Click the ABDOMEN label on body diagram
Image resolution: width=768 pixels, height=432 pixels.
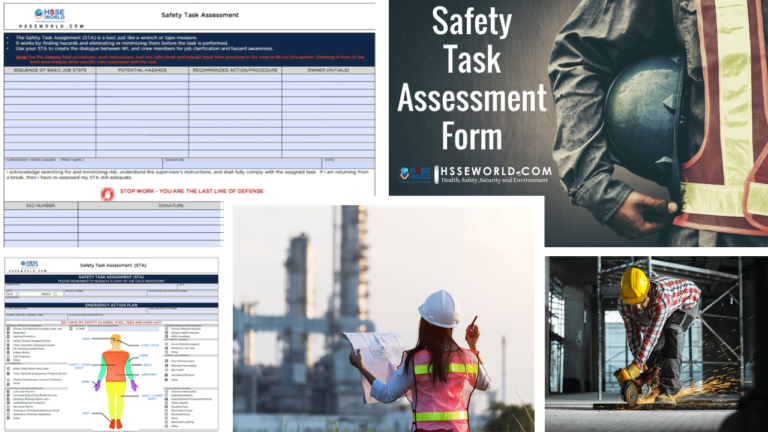149,375
